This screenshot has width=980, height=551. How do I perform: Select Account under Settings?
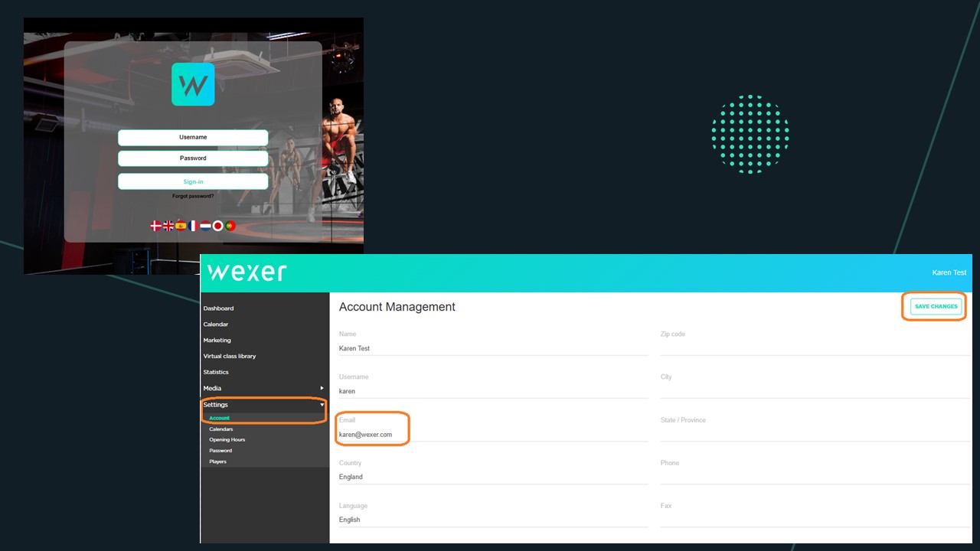pyautogui.click(x=219, y=419)
